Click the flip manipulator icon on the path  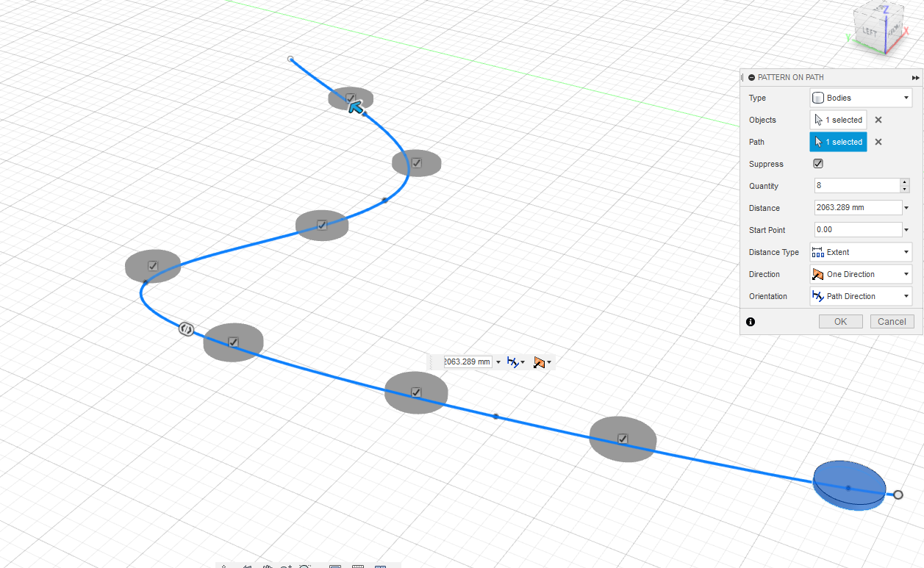pos(187,329)
